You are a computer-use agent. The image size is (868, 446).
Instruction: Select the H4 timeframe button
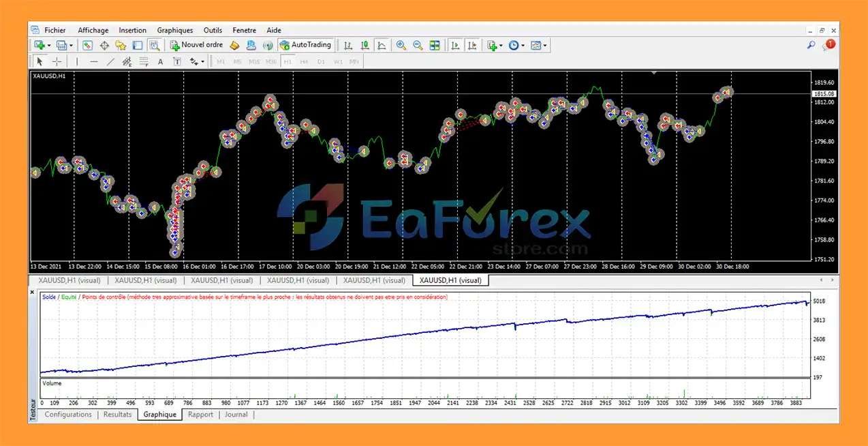pos(304,62)
